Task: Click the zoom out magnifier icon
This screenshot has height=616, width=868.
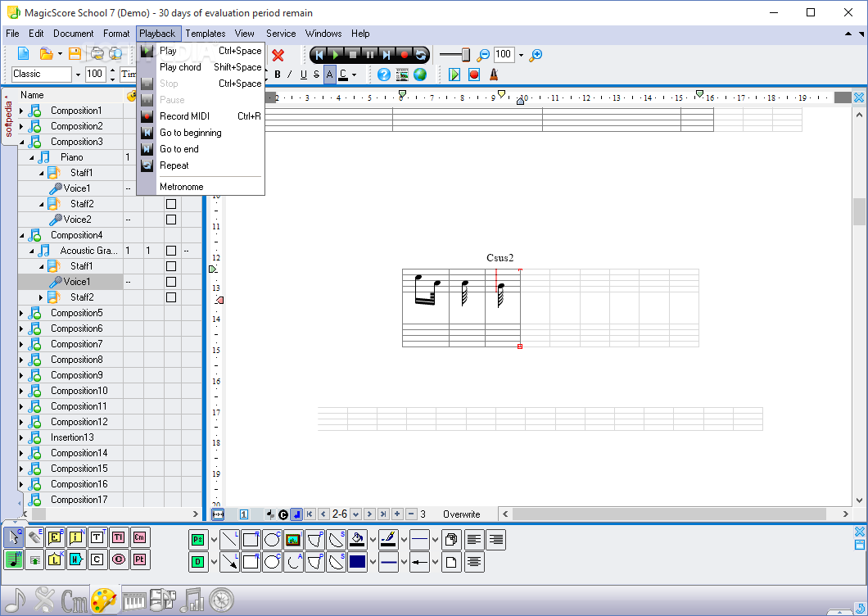Action: [483, 55]
